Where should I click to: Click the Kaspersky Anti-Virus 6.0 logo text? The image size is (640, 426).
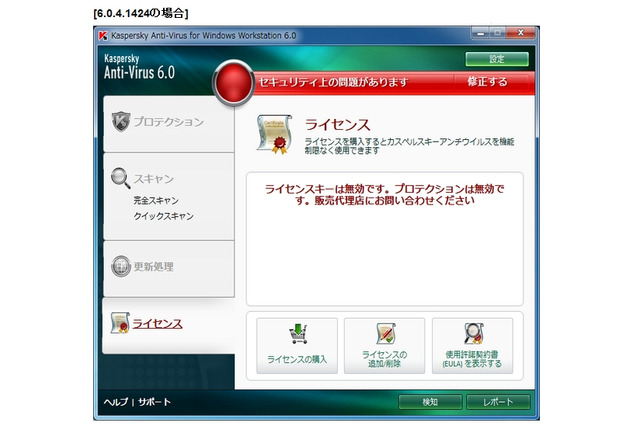click(x=139, y=67)
